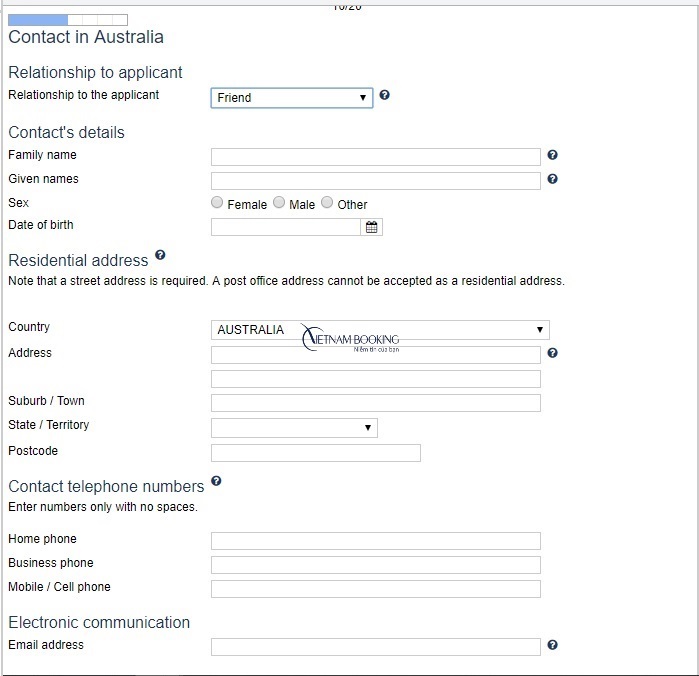699x676 pixels.
Task: Click help icon beside Email address field
Action: tap(553, 645)
